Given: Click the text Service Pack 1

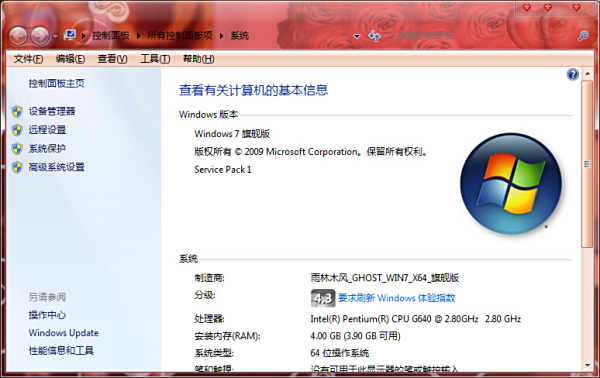Looking at the screenshot, I should coord(223,169).
